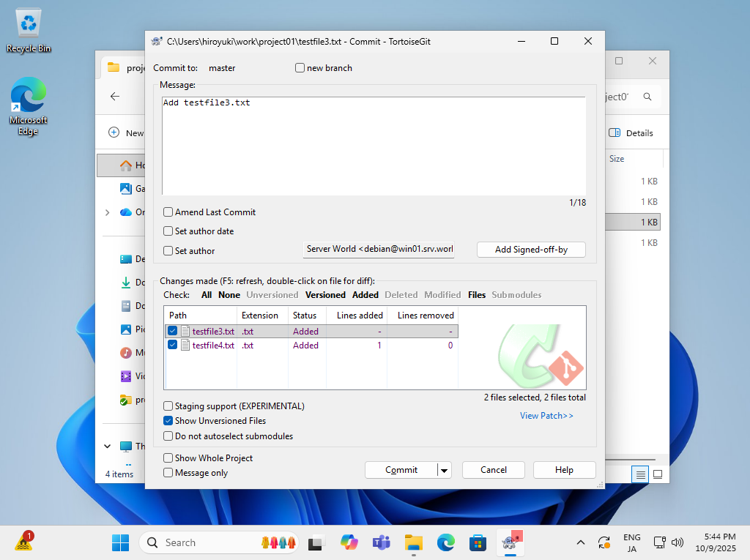The width and height of the screenshot is (750, 560).
Task: Launch Microsoft Store from the taskbar
Action: (478, 542)
